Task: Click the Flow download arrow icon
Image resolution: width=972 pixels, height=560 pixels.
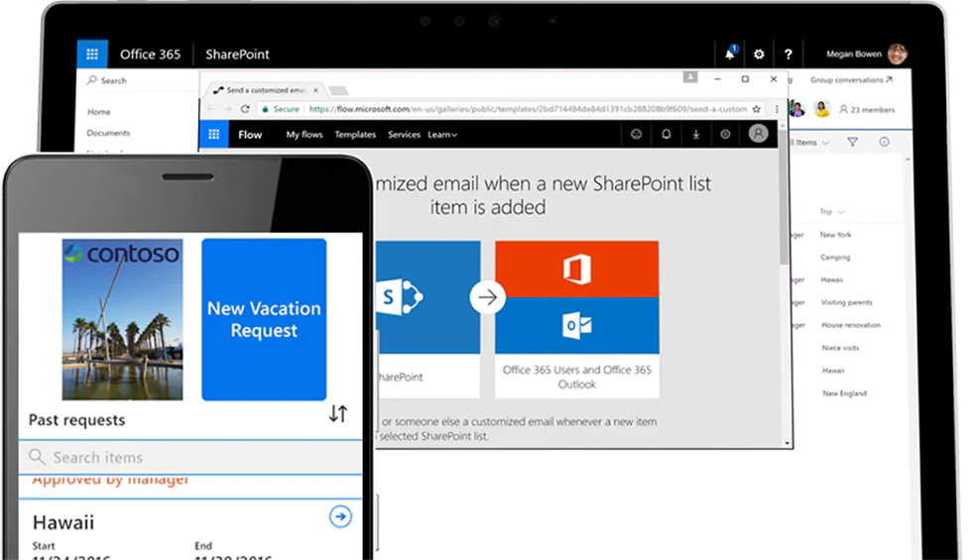Action: [695, 134]
